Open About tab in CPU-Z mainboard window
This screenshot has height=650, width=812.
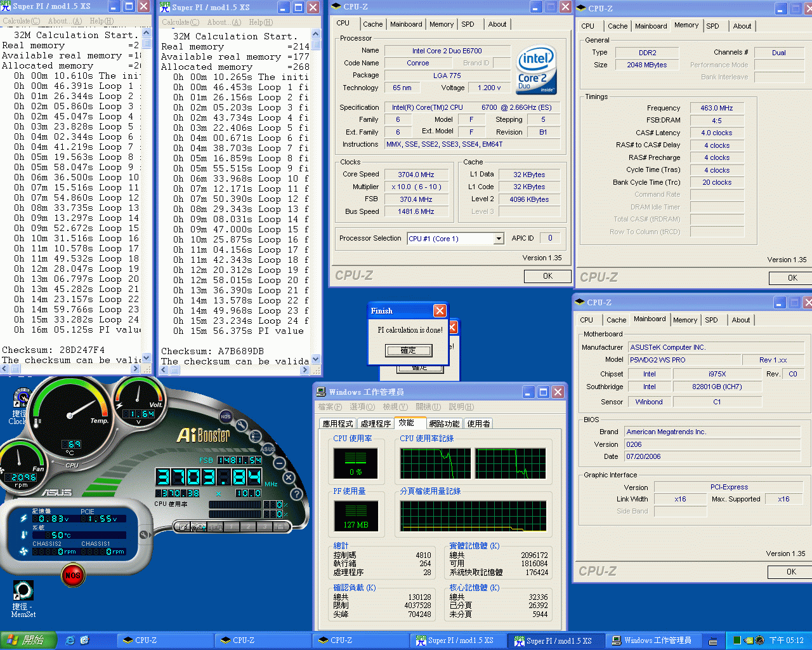tap(741, 320)
